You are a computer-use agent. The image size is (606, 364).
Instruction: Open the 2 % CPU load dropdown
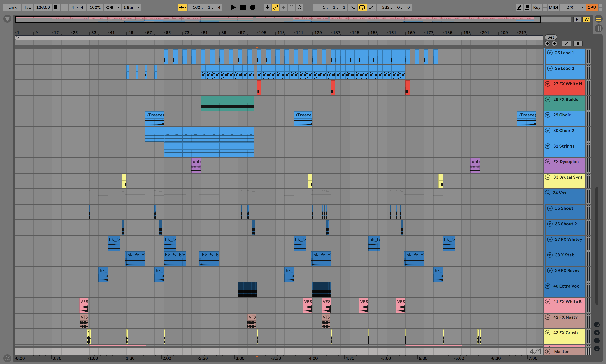click(x=573, y=7)
